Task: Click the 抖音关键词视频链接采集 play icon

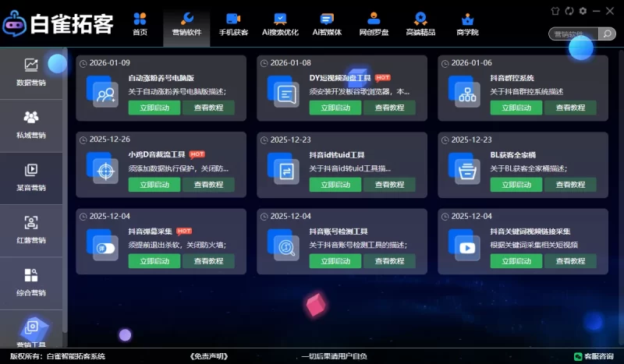Action: 464,245
